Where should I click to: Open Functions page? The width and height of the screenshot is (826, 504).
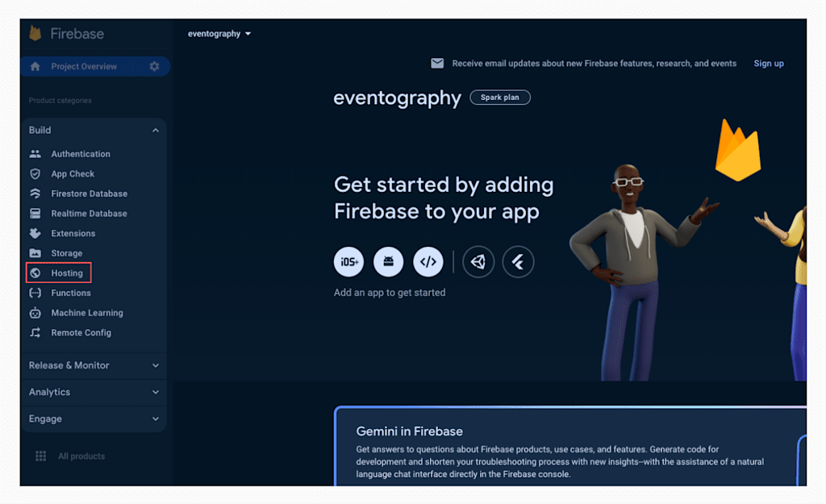tap(71, 293)
